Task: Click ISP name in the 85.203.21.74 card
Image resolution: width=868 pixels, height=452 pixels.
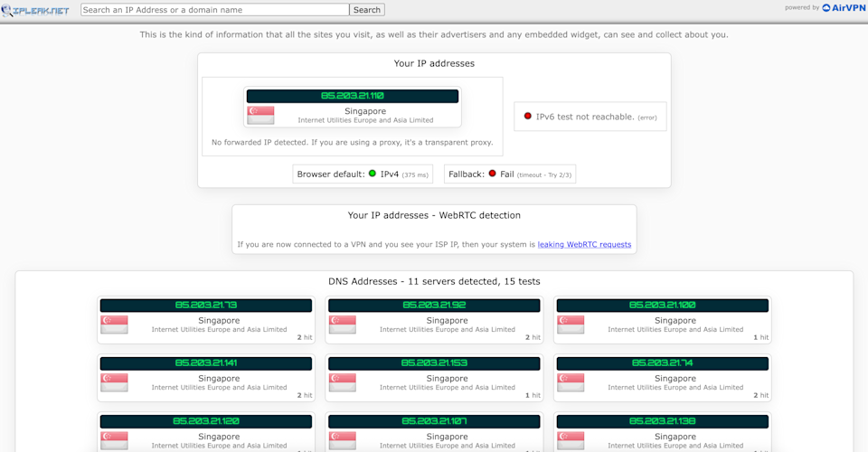Action: click(675, 387)
